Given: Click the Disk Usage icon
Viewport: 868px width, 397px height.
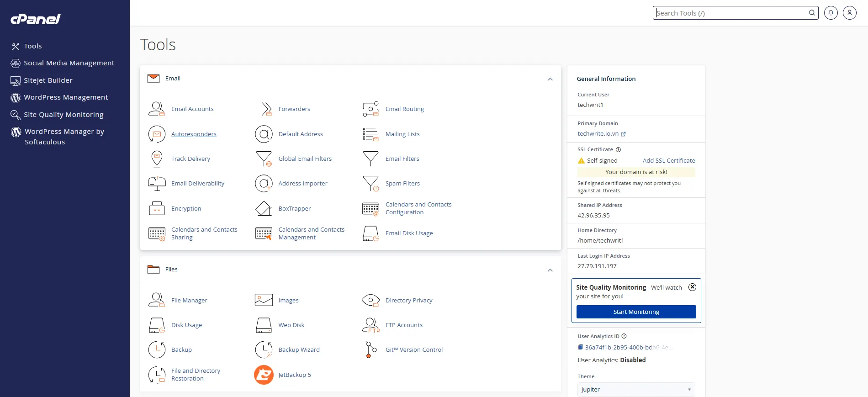Looking at the screenshot, I should pyautogui.click(x=157, y=325).
